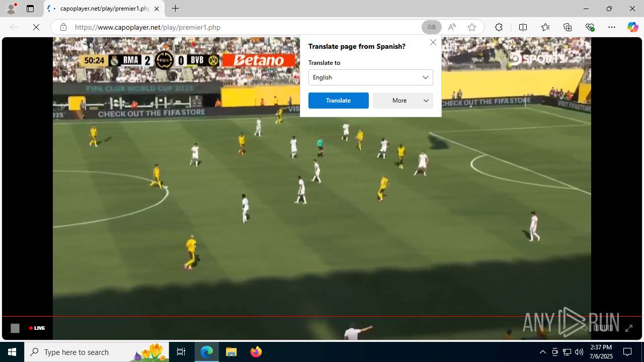Viewport: 644px width, 362px height.
Task: Close the translate page popup
Action: [433, 42]
